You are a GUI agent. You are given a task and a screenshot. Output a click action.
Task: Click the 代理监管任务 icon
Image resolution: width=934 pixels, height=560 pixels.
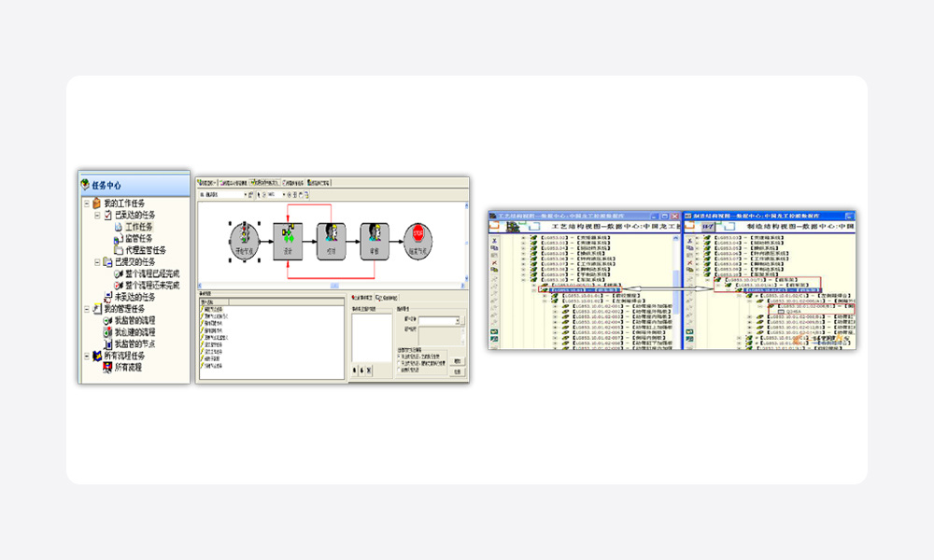(x=118, y=250)
